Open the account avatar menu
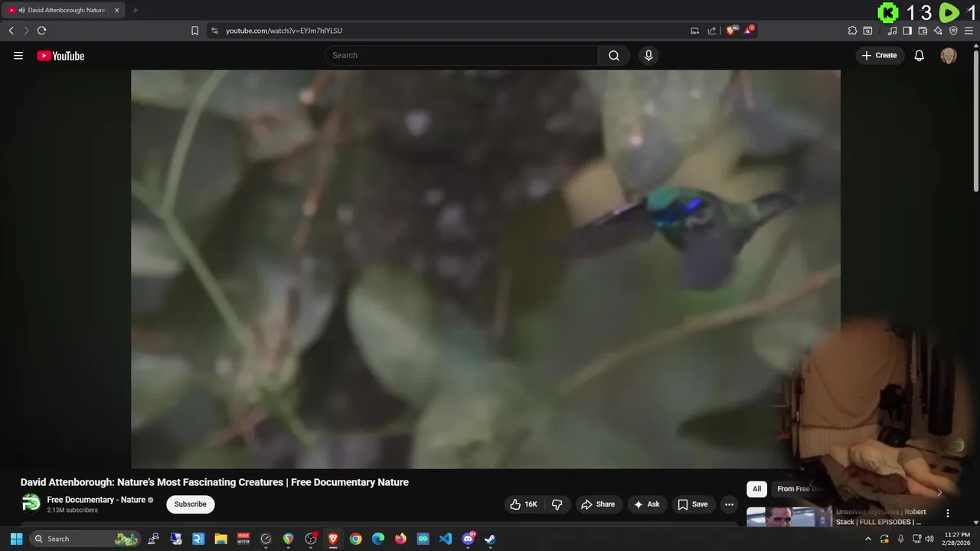The width and height of the screenshot is (980, 551). (949, 55)
